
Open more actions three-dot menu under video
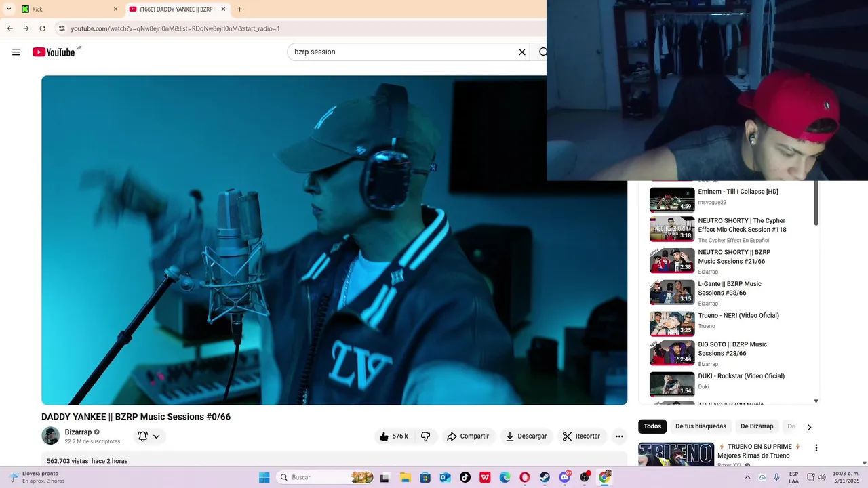pyautogui.click(x=619, y=436)
